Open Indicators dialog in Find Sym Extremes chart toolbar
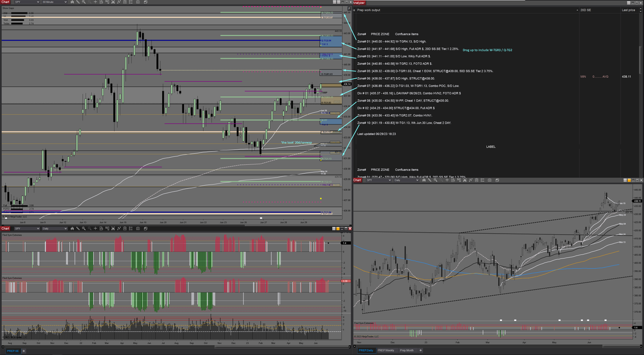644x355 pixels. (x=119, y=228)
